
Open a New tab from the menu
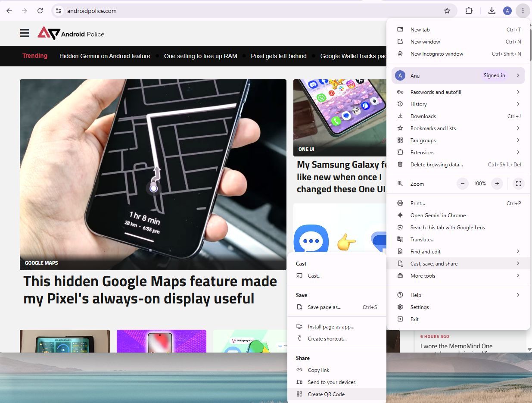pos(458,30)
